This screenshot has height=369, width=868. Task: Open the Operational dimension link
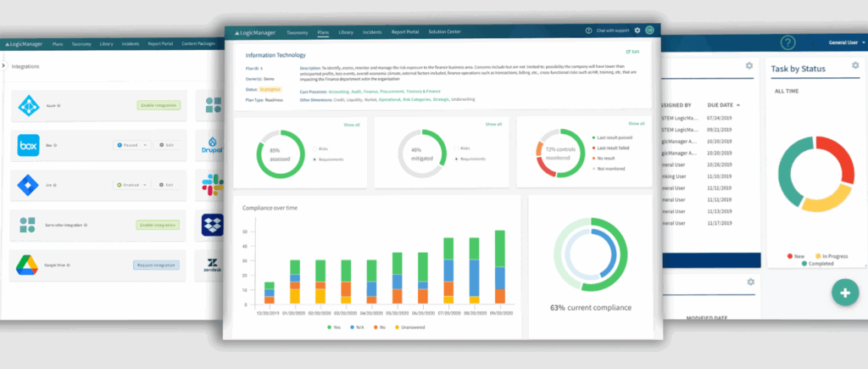point(390,100)
